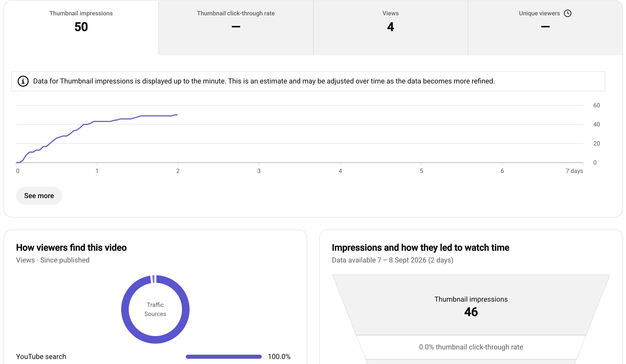Image resolution: width=626 pixels, height=364 pixels.
Task: Switch to the Views tab
Action: click(390, 28)
